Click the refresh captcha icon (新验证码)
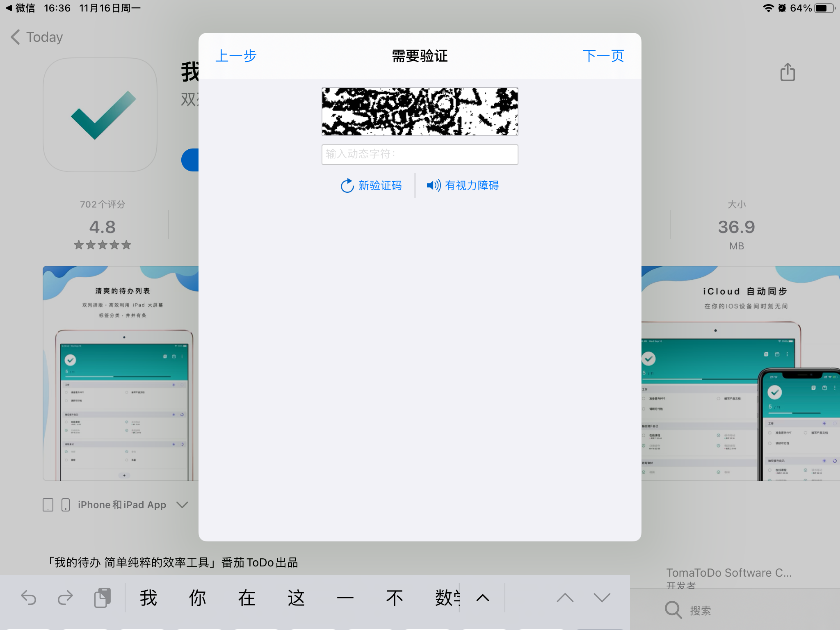 [x=347, y=185]
